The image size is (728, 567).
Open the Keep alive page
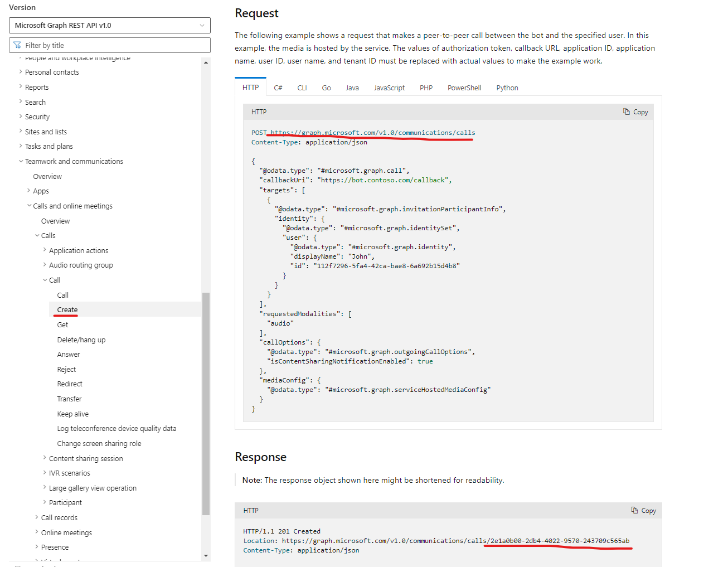[73, 414]
